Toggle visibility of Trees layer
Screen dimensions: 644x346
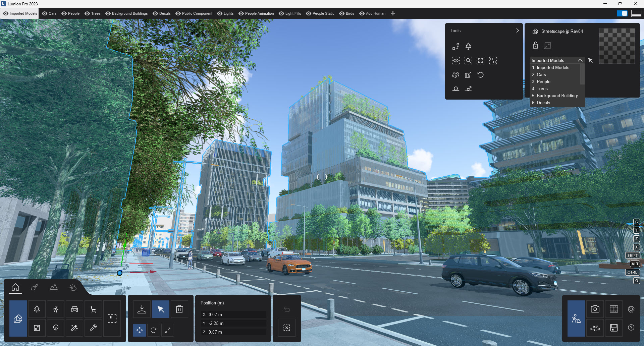[87, 13]
